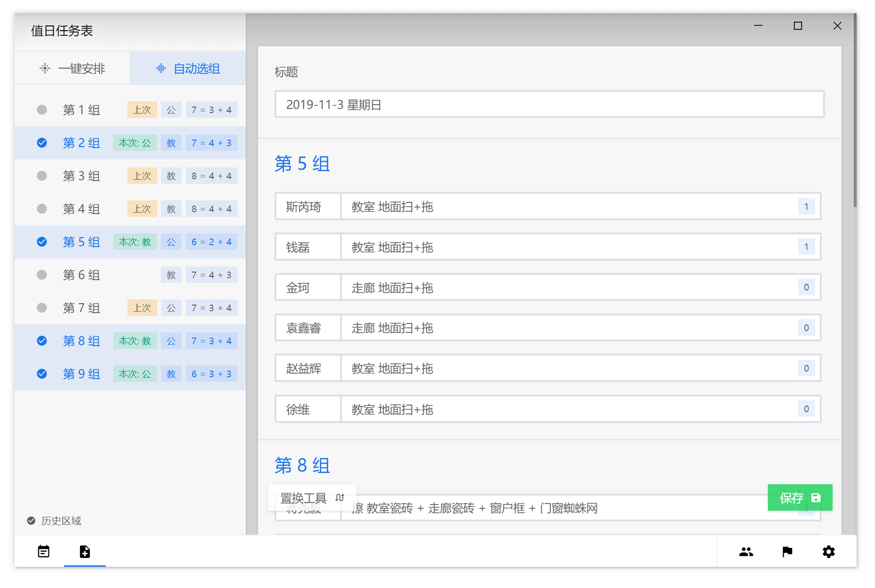Click the 教 tag on 第 4 组
Viewport: 875px width, 588px height.
[171, 209]
